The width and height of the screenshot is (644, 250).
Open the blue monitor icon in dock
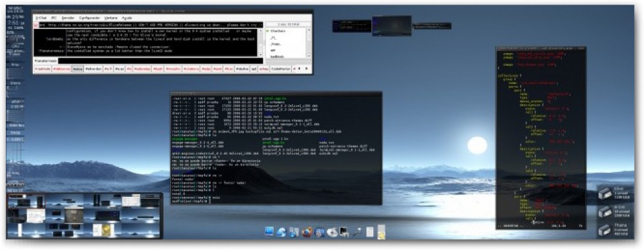269,232
